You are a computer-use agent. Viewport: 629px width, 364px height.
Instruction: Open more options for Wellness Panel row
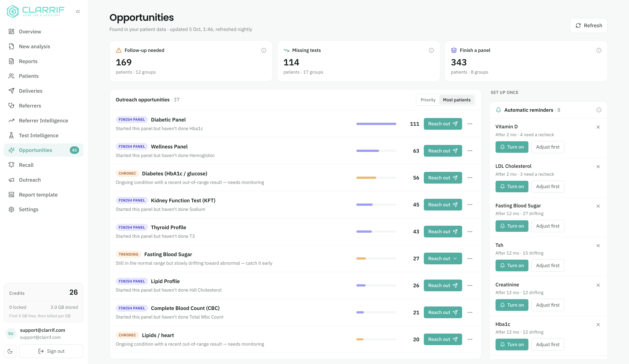tap(470, 151)
